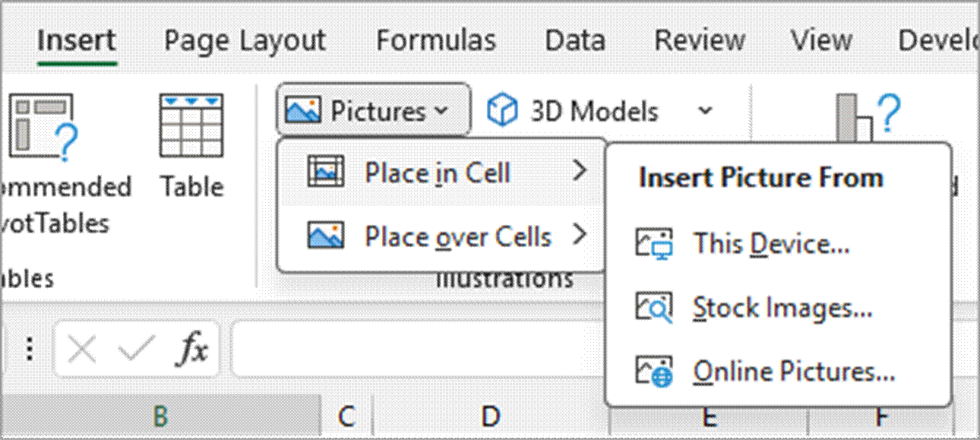Open the Formulas tab
This screenshot has width=980, height=440.
tap(436, 40)
